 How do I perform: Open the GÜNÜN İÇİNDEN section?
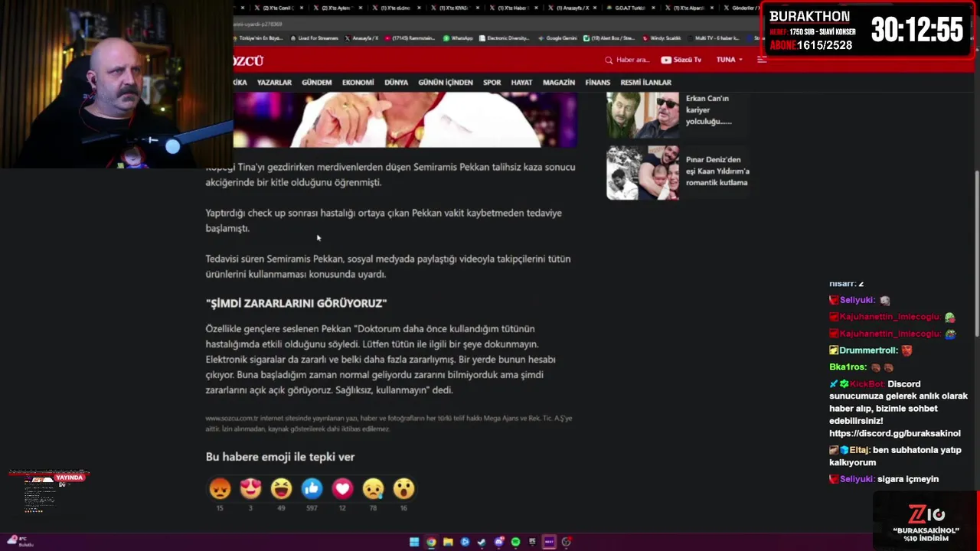(x=446, y=83)
